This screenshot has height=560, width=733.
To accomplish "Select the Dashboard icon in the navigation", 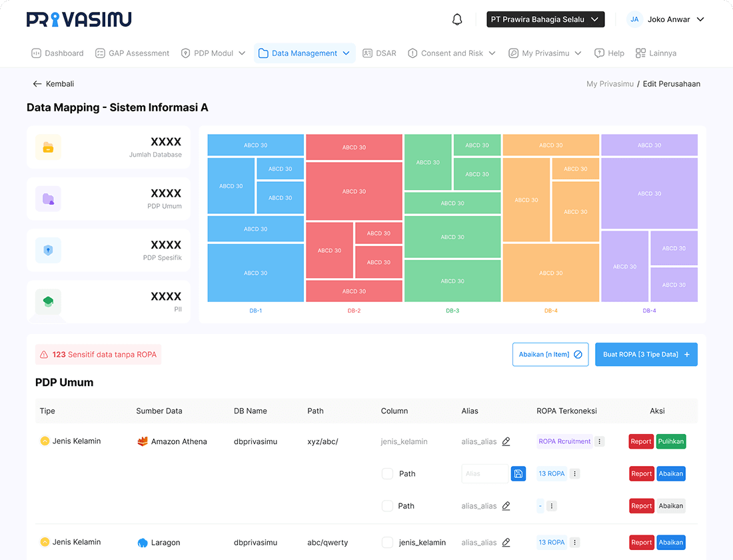I will [x=35, y=53].
